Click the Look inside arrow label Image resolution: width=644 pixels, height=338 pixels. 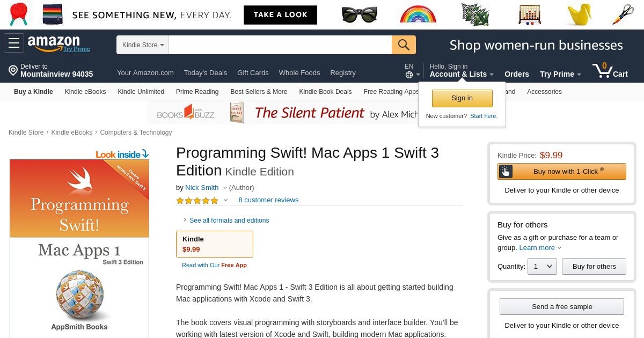point(122,155)
